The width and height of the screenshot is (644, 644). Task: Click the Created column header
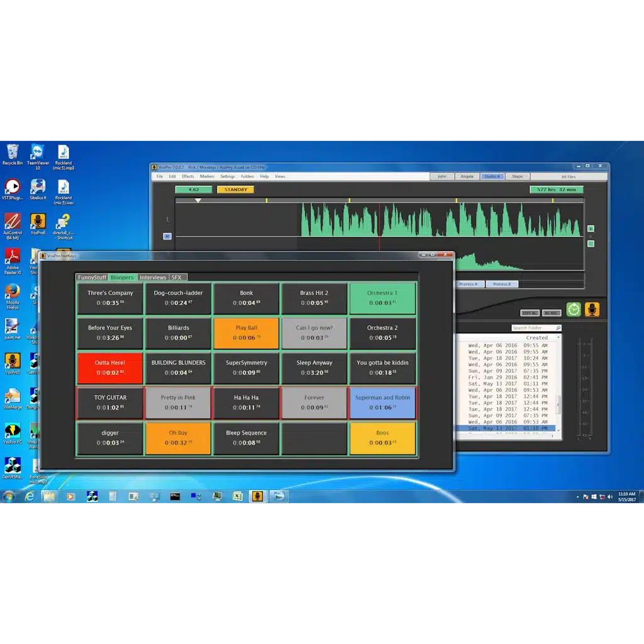537,338
